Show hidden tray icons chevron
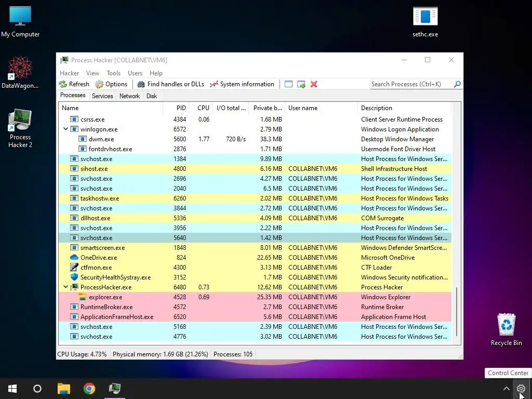 [x=506, y=389]
